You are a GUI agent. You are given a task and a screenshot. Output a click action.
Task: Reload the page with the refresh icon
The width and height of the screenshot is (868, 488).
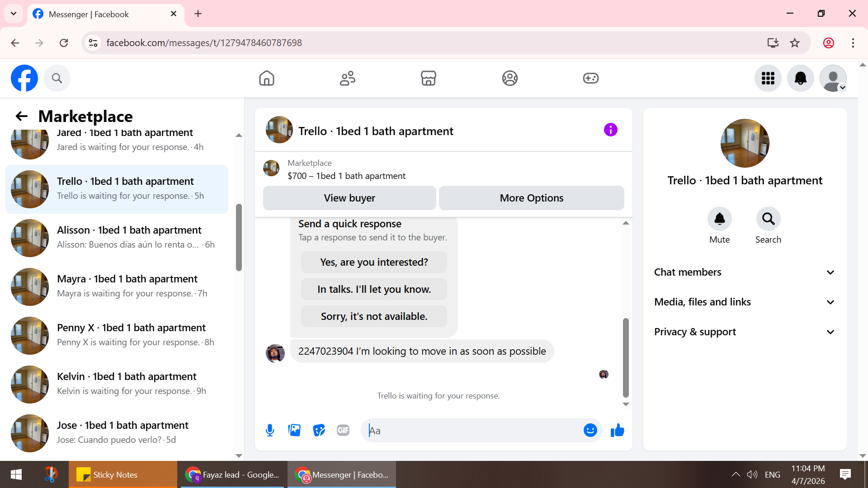[x=64, y=43]
